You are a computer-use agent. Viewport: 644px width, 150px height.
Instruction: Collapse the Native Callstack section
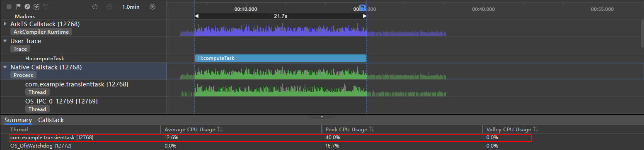(x=5, y=67)
